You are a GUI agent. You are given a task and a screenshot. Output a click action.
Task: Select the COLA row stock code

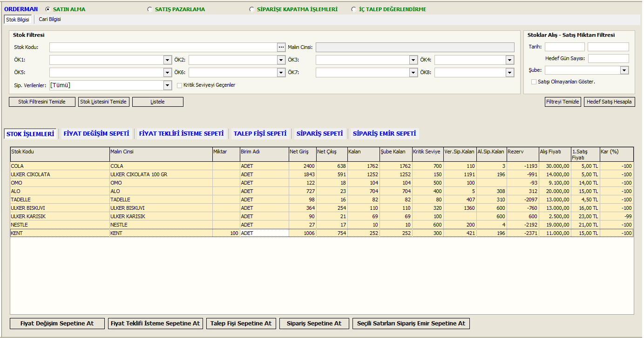(x=60, y=166)
